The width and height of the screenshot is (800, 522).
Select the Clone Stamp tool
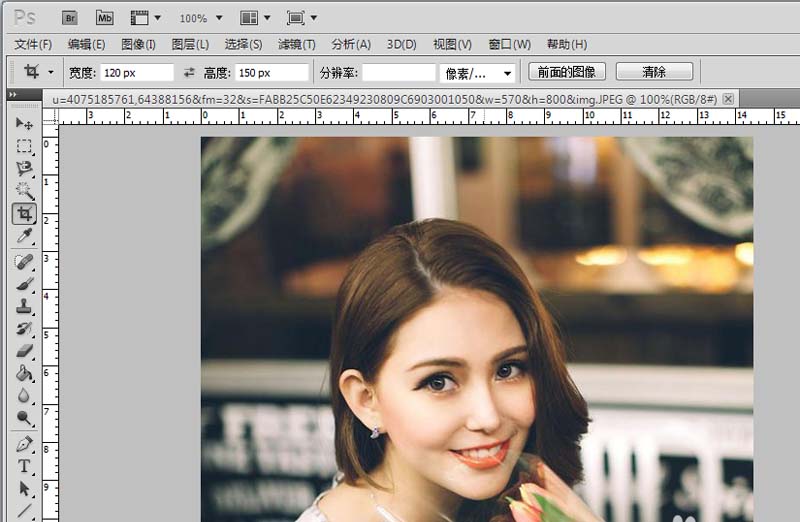pyautogui.click(x=25, y=306)
